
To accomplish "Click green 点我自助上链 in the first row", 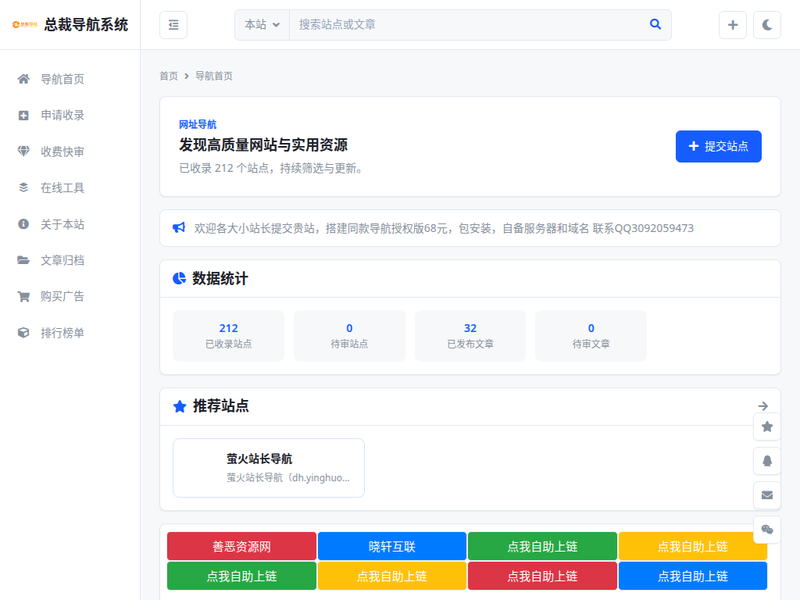I will click(542, 546).
